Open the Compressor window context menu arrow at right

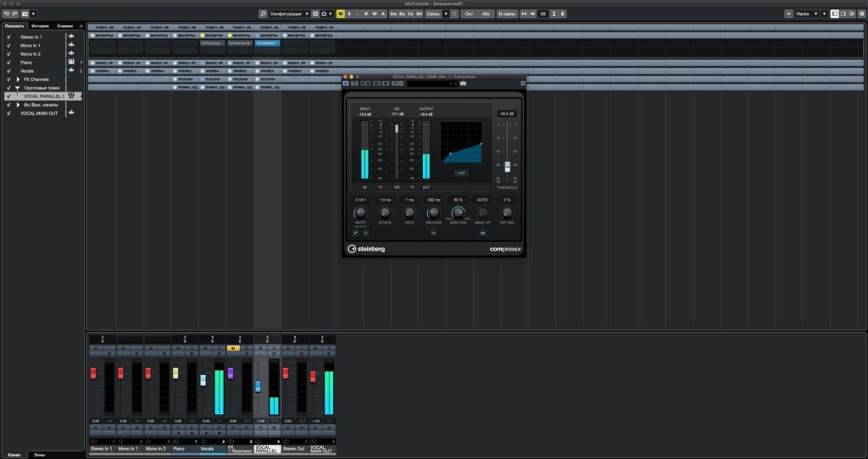tap(522, 84)
